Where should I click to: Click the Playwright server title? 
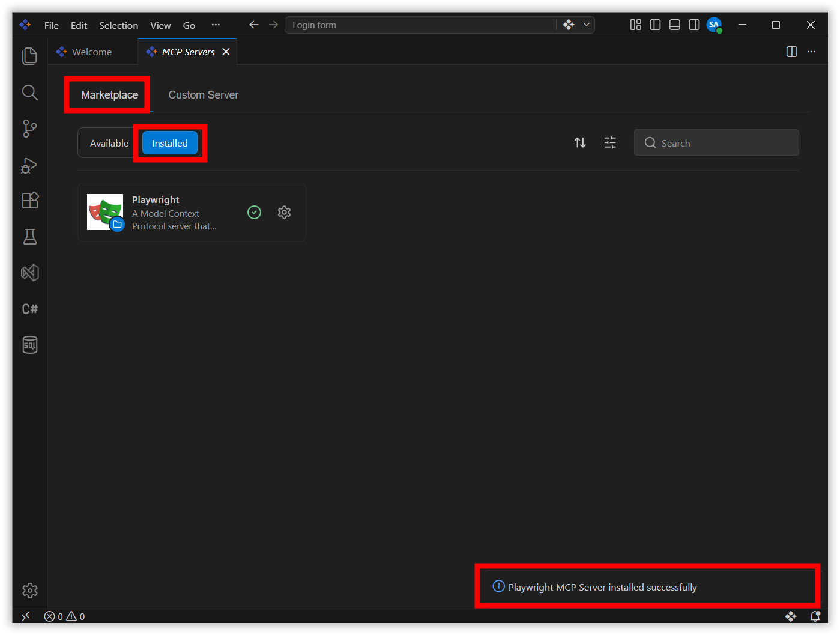(x=156, y=199)
